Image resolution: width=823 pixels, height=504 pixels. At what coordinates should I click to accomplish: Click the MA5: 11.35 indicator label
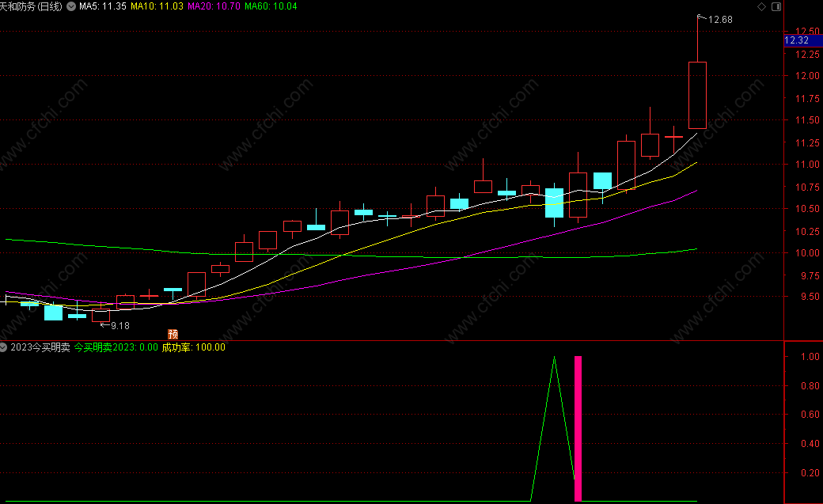103,6
